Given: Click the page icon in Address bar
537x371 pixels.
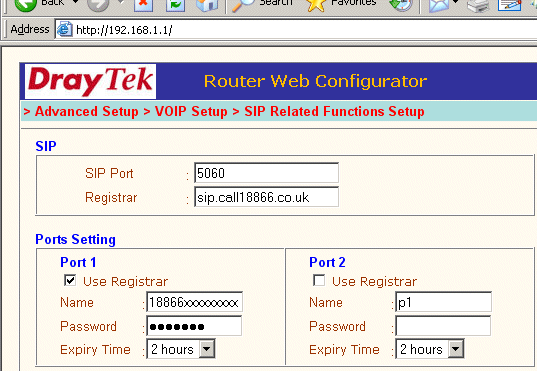Looking at the screenshot, I should [x=64, y=29].
